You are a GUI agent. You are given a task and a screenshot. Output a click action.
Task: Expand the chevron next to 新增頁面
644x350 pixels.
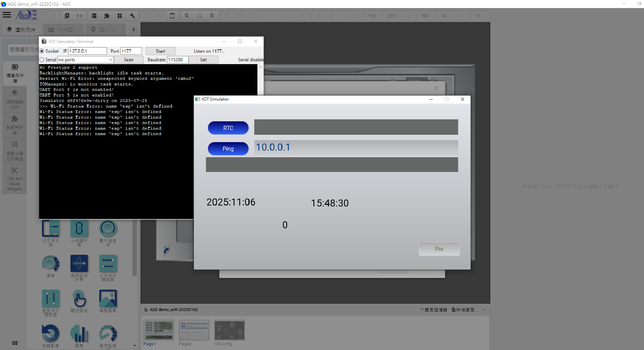pyautogui.click(x=484, y=310)
